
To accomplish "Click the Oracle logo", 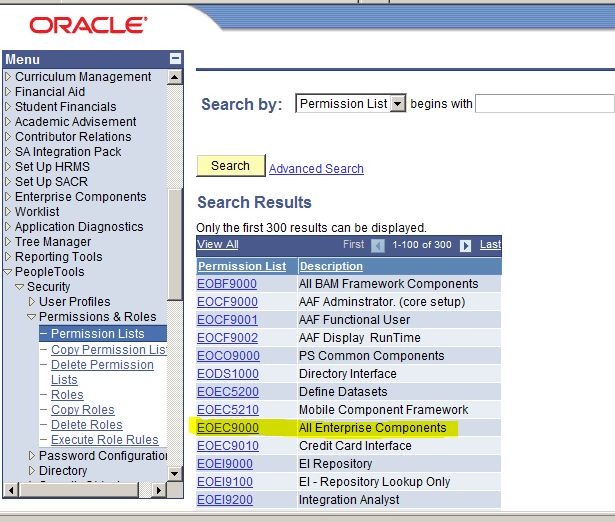I will [x=88, y=25].
